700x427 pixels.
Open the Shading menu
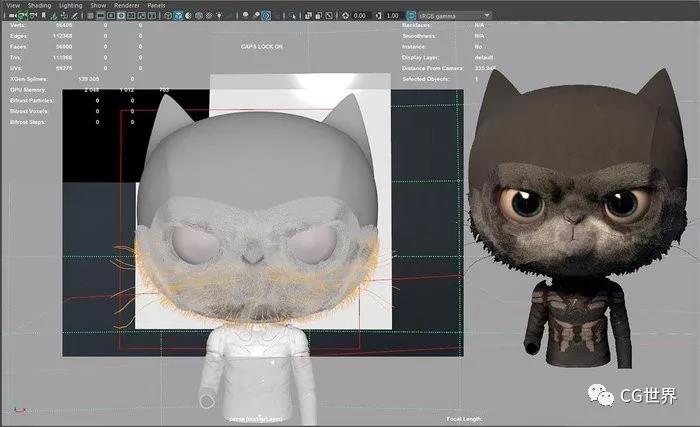point(39,5)
